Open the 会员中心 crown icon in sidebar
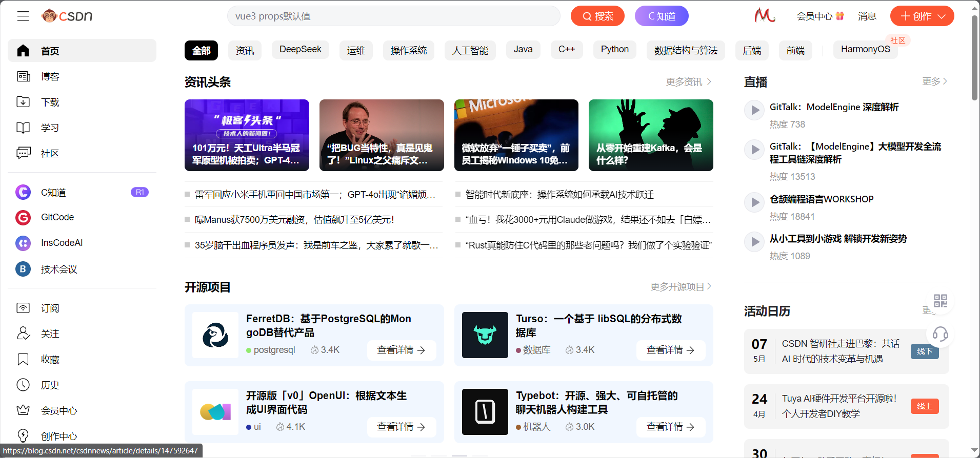The height and width of the screenshot is (458, 980). tap(23, 410)
